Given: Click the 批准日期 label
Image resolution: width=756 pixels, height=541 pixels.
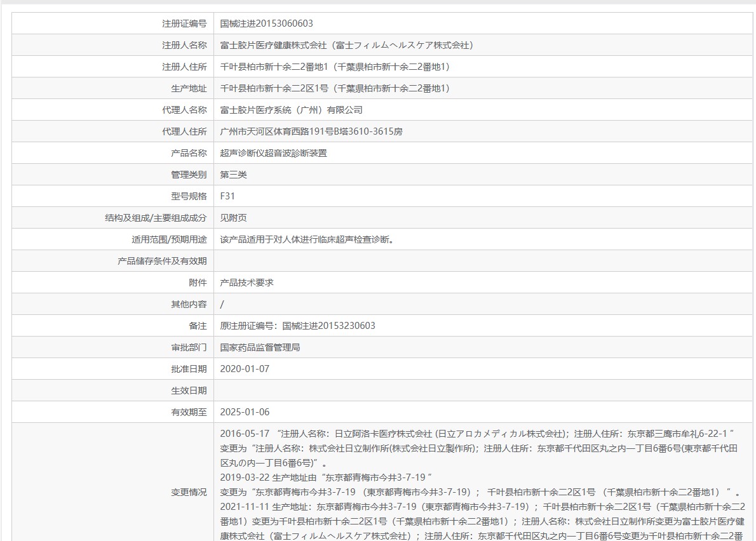Looking at the screenshot, I should [189, 369].
